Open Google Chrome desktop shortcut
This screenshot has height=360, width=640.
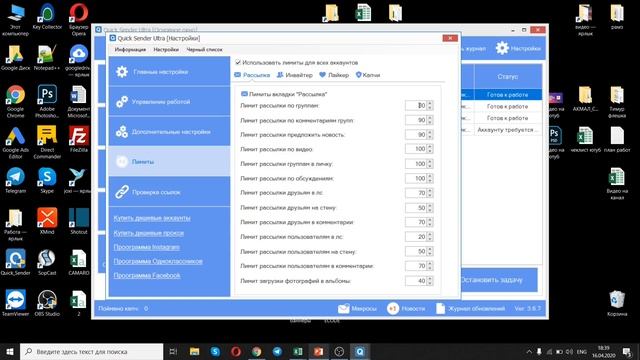click(15, 101)
